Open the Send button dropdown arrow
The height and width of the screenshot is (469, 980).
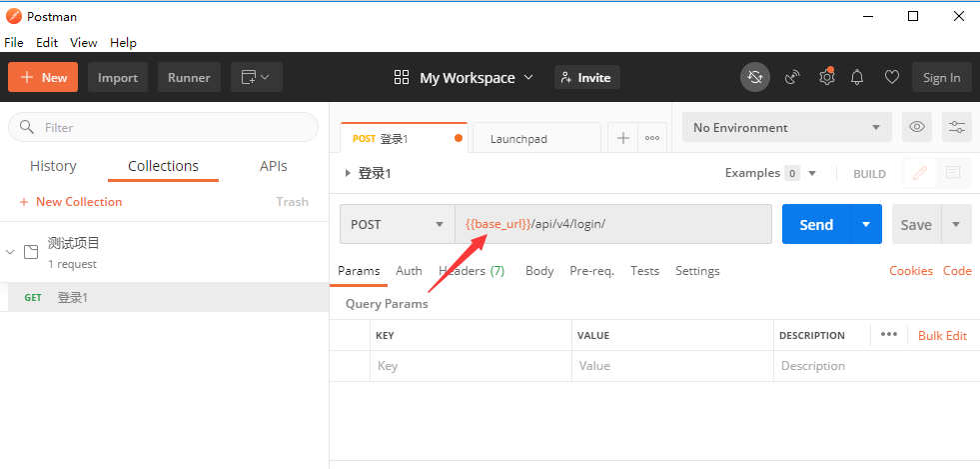[x=866, y=224]
